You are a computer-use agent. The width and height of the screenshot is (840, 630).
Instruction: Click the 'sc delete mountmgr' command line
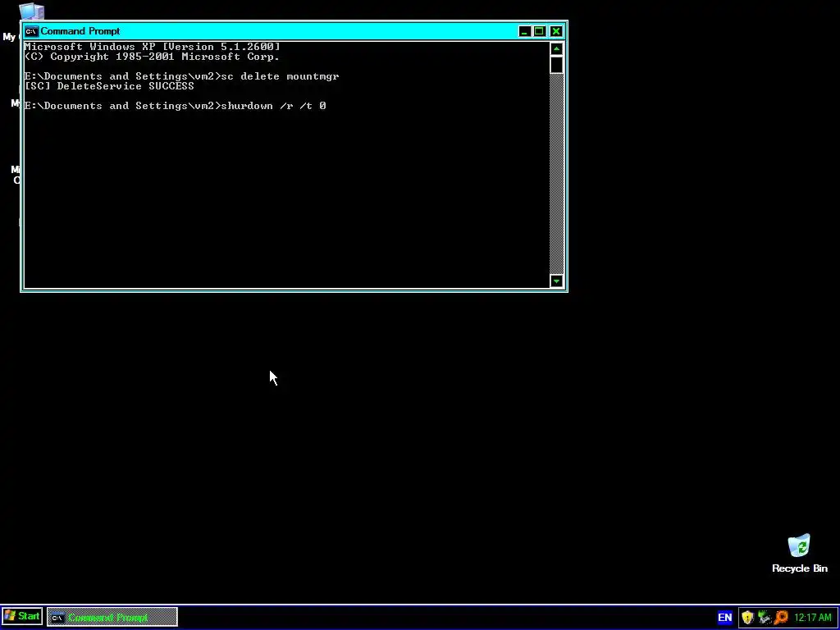181,76
